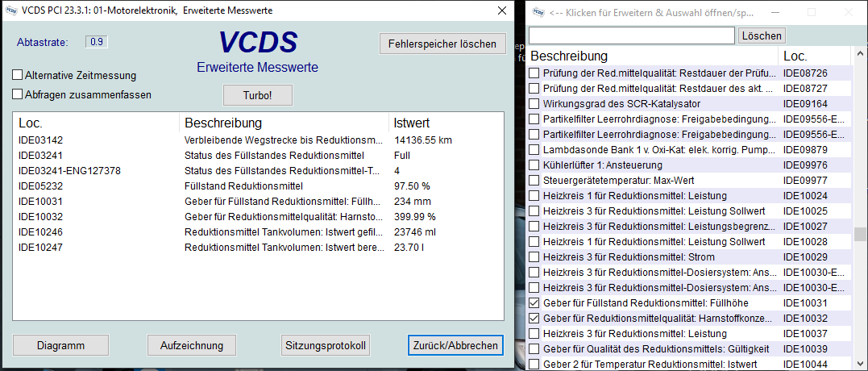Click the value 399.99 %
The width and height of the screenshot is (868, 371).
click(x=414, y=216)
